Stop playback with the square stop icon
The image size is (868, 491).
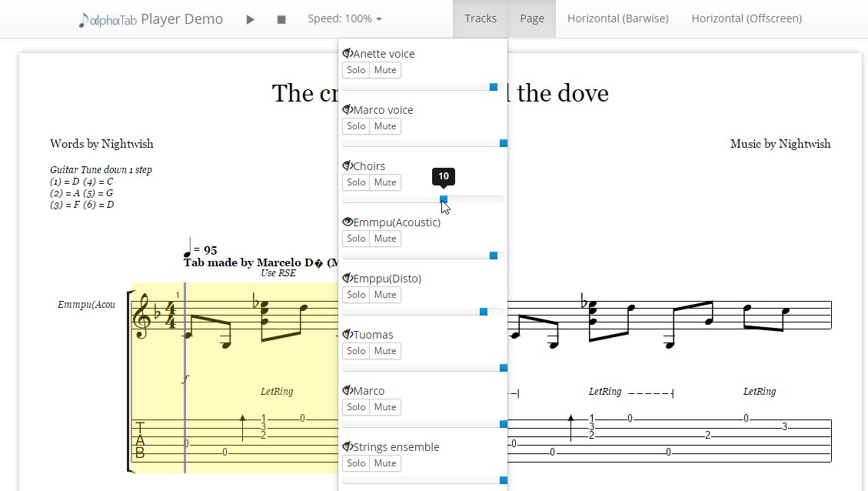(x=281, y=19)
